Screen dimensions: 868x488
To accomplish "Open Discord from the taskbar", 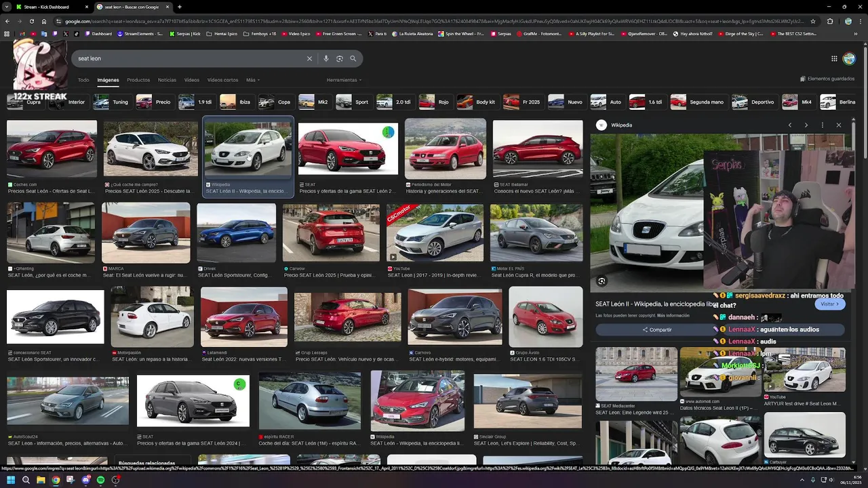I will pyautogui.click(x=85, y=480).
